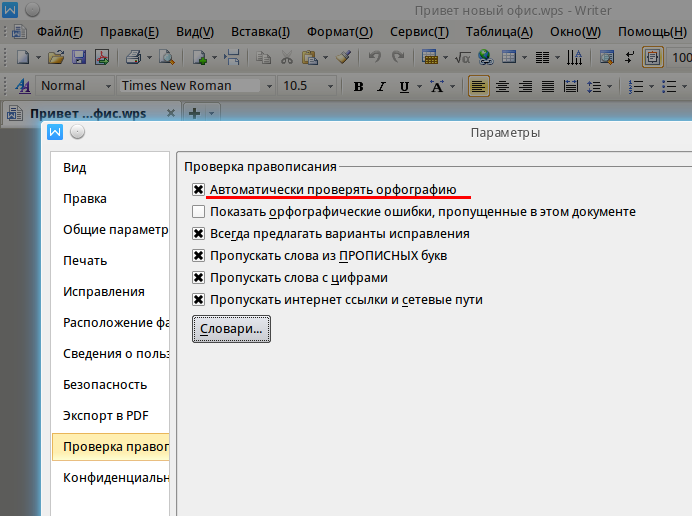Click the text direction icon with vertical arrows
The height and width of the screenshot is (516, 692).
(x=574, y=57)
